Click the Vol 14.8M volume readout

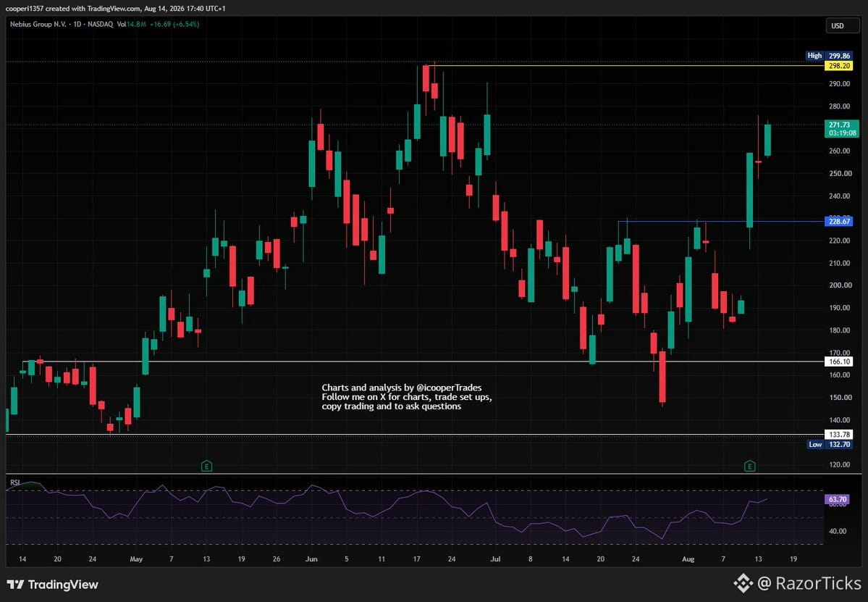click(x=131, y=25)
